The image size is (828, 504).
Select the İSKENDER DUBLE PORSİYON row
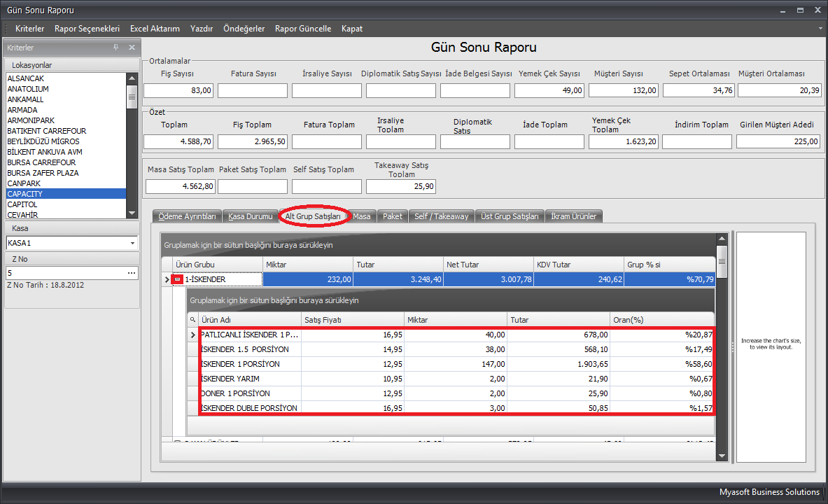(457, 408)
